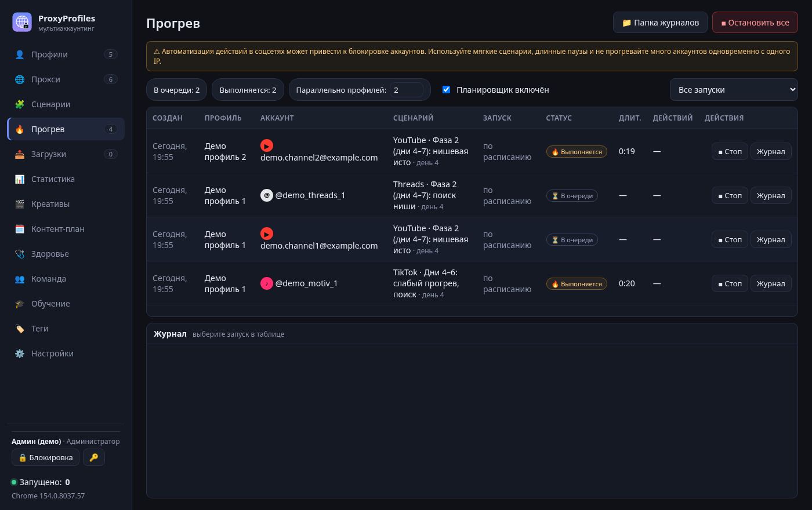Image resolution: width=812 pixels, height=510 pixels.
Task: Click the ProxyProfiles globe logo icon
Action: (x=22, y=22)
